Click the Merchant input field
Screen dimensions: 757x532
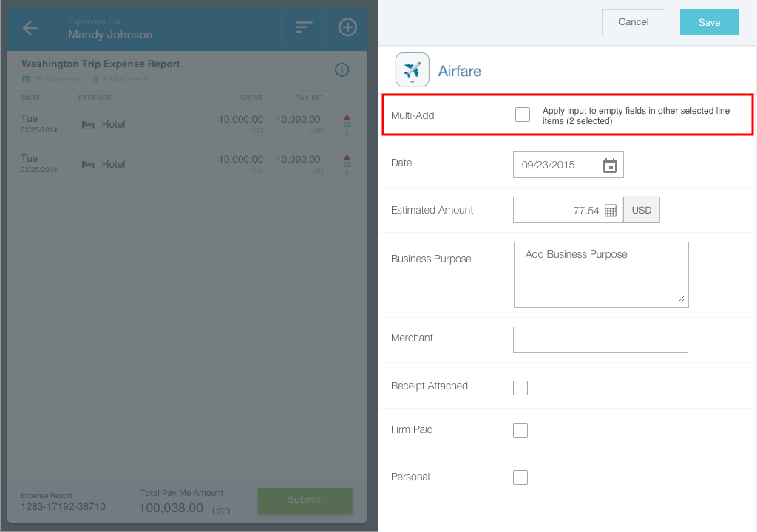click(x=600, y=340)
